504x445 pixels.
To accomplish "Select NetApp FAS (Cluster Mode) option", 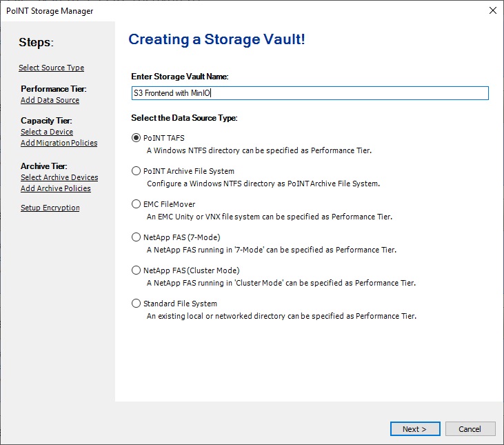I will (x=137, y=270).
